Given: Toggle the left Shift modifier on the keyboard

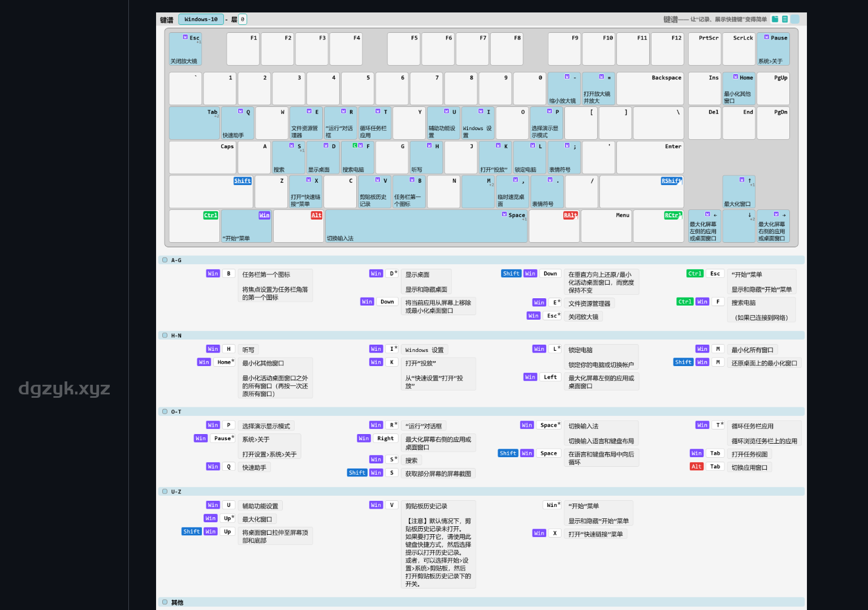Looking at the screenshot, I should (243, 181).
